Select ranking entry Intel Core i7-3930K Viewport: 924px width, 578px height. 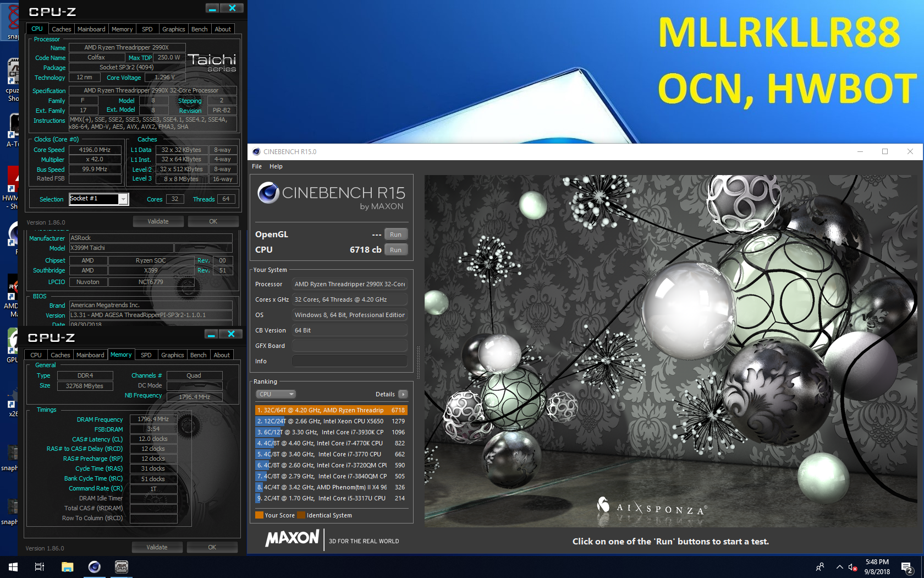[x=331, y=432]
